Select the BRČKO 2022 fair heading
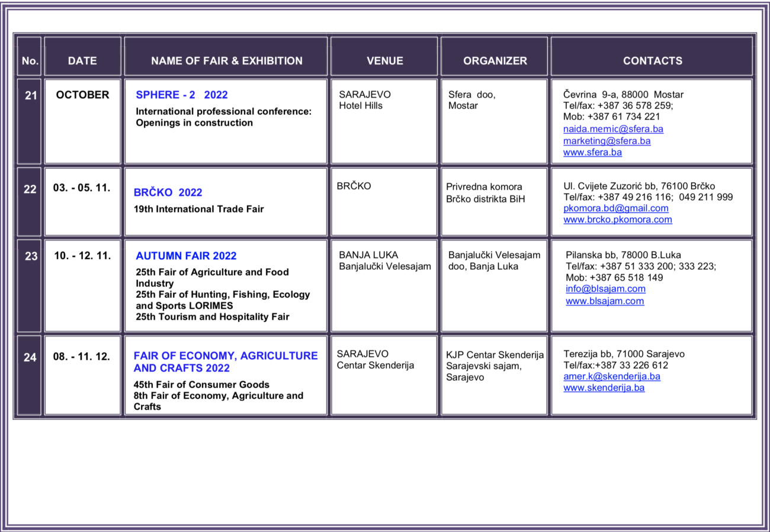The image size is (770, 532). [168, 192]
